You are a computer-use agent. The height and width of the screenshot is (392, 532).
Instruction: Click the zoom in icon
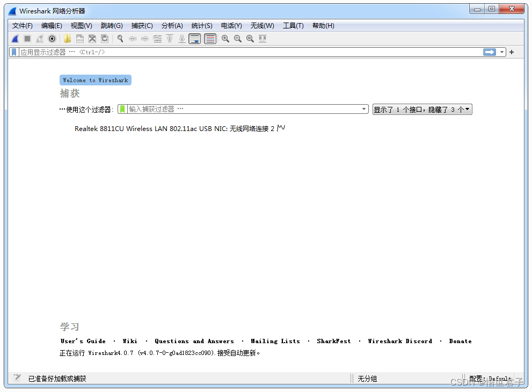coord(225,39)
